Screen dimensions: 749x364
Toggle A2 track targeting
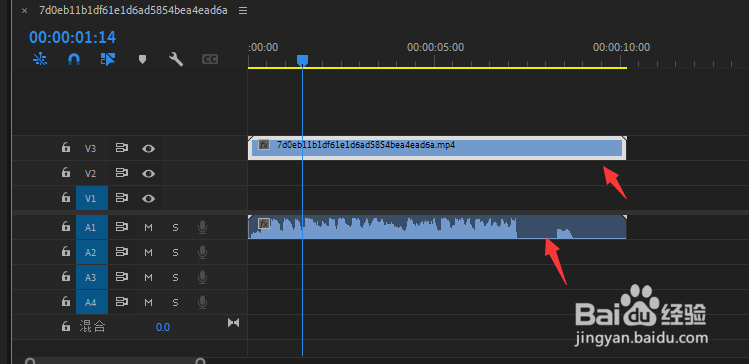click(91, 253)
